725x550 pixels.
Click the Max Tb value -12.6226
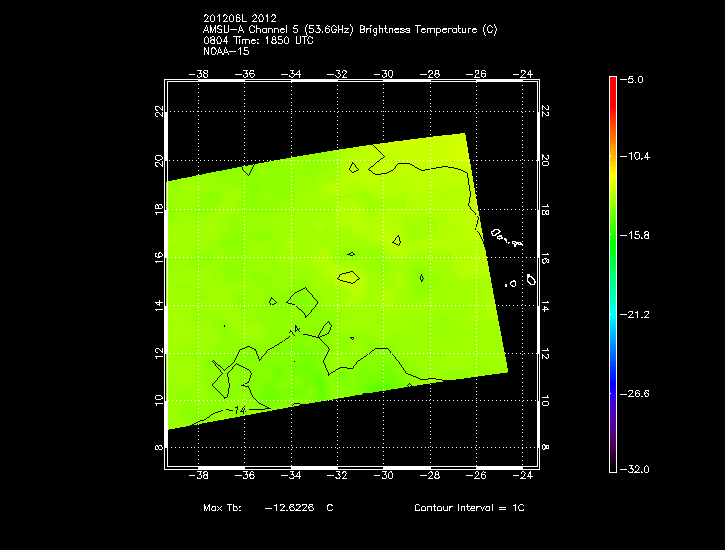click(x=291, y=508)
